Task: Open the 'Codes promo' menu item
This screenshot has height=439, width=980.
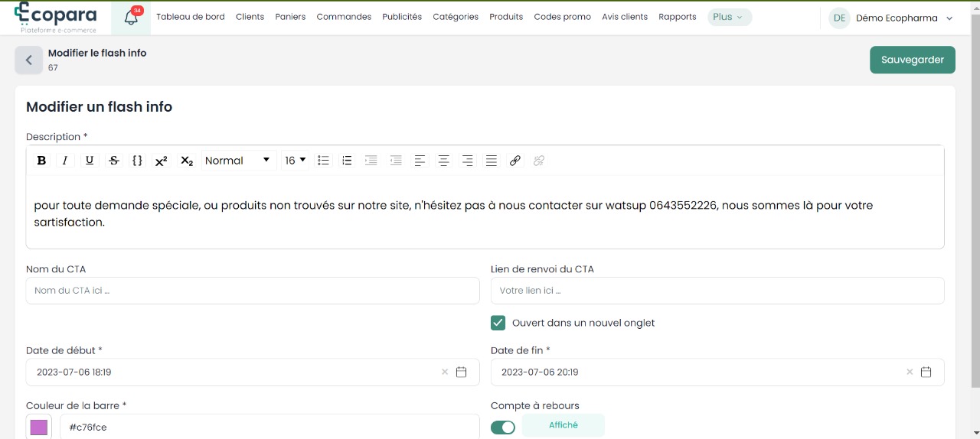Action: pyautogui.click(x=562, y=17)
